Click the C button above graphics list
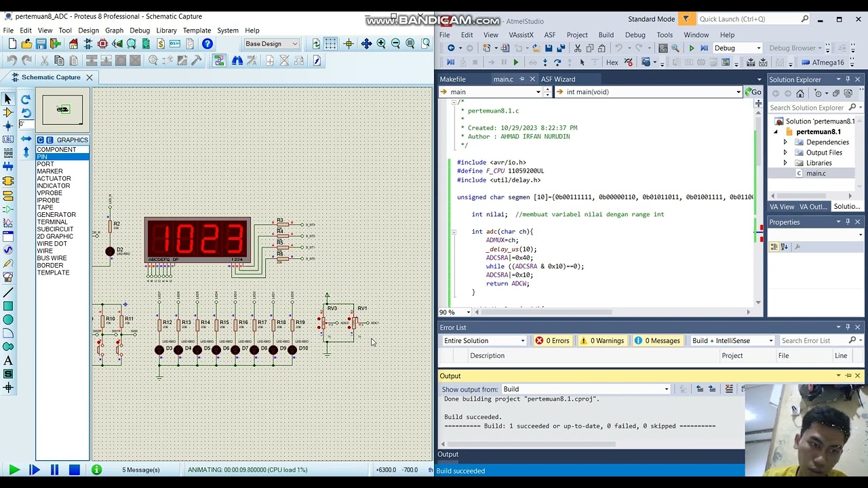The image size is (868, 488). [40, 140]
